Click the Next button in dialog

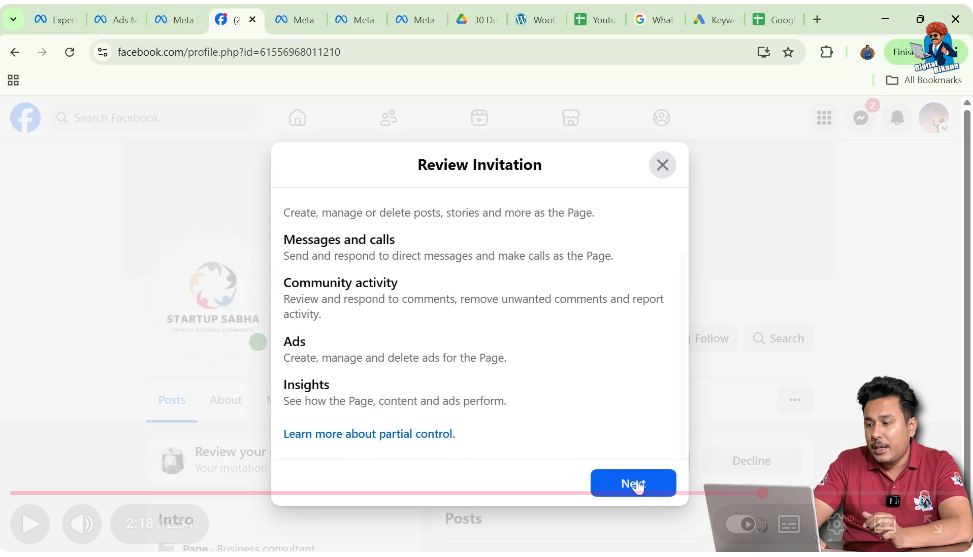pyautogui.click(x=633, y=483)
